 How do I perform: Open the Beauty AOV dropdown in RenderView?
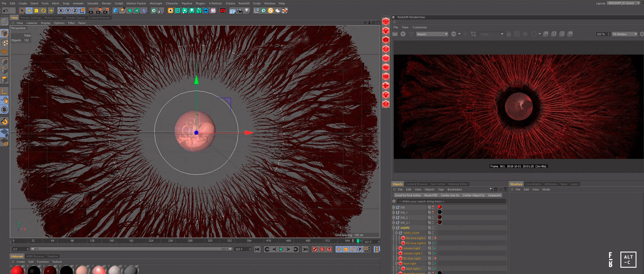coord(432,34)
